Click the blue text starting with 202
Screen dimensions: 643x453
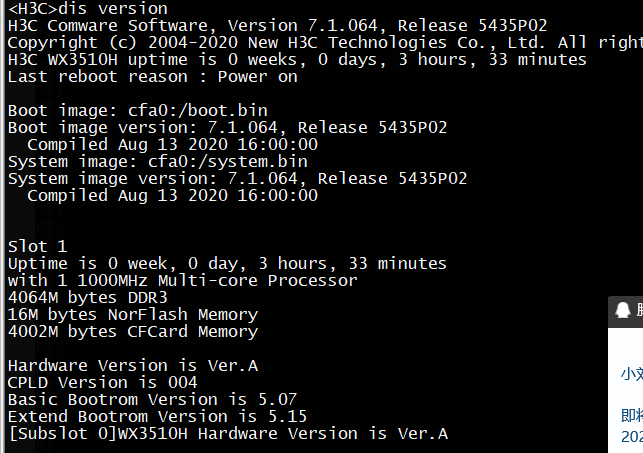tap(631, 436)
